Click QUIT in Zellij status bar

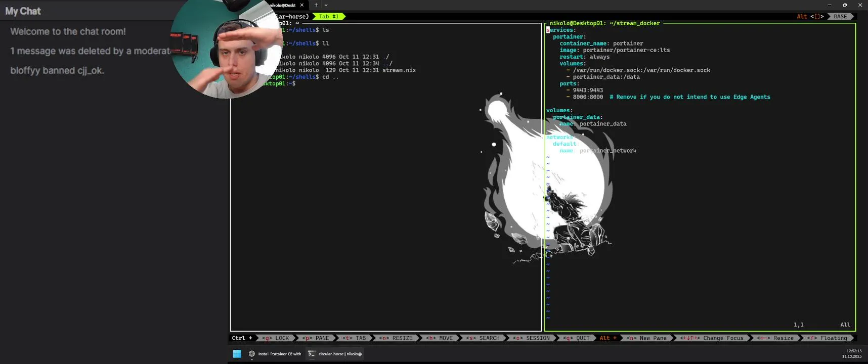(x=577, y=338)
